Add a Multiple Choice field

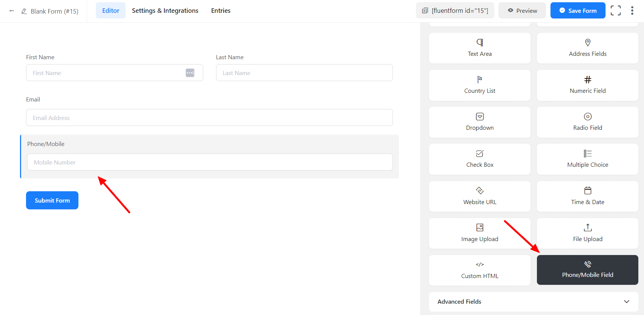587,159
